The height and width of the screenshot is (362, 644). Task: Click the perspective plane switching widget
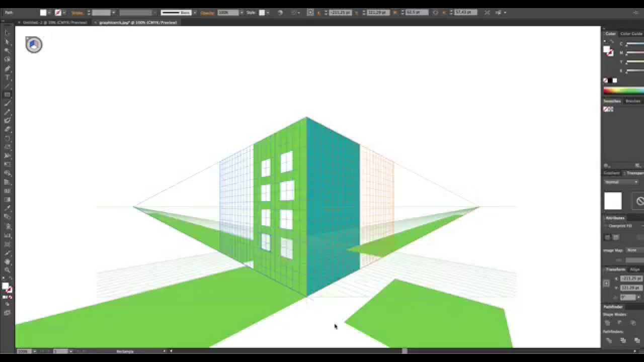point(34,45)
